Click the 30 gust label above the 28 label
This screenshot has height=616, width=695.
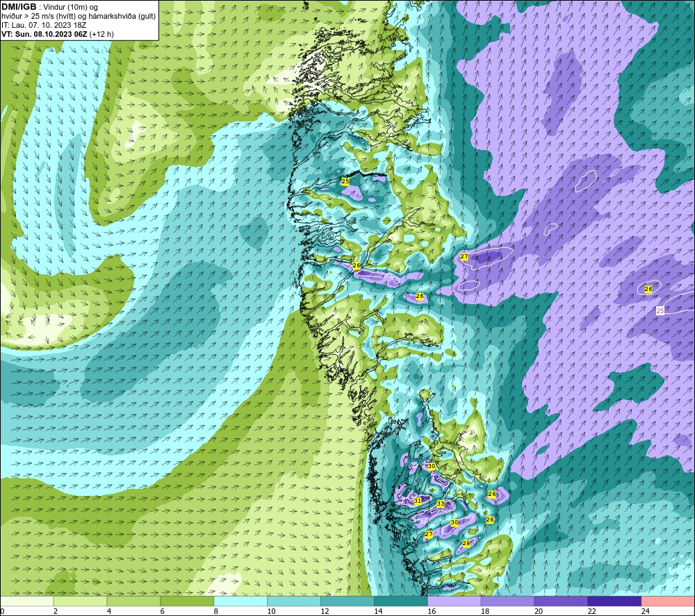click(x=455, y=522)
